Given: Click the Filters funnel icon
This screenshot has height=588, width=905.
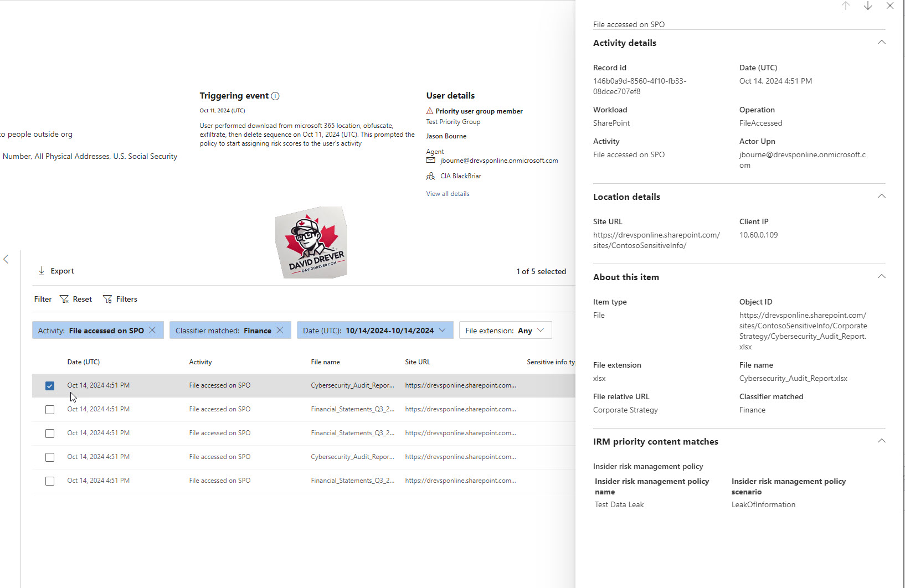Looking at the screenshot, I should coord(107,299).
